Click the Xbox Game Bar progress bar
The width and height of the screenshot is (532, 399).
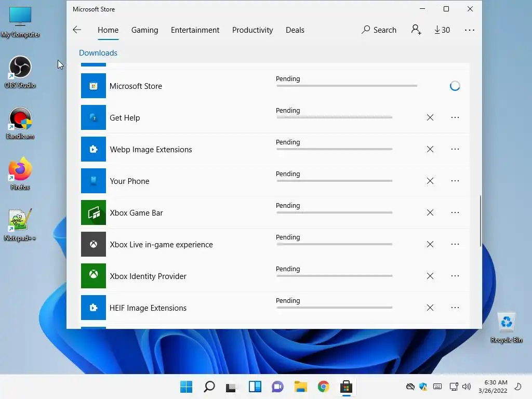point(334,212)
